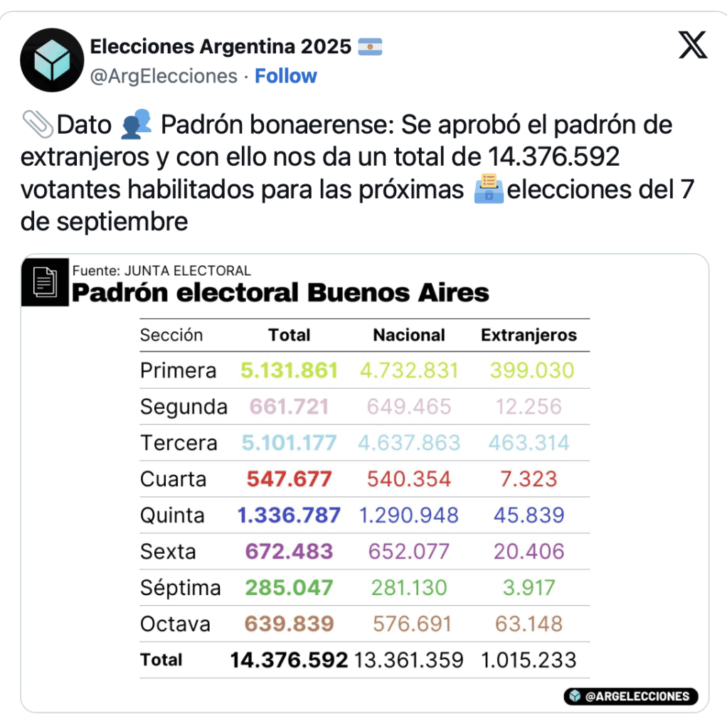Image resolution: width=727 pixels, height=728 pixels.
Task: Click the grand total 14.376.592 cell
Action: (x=289, y=660)
